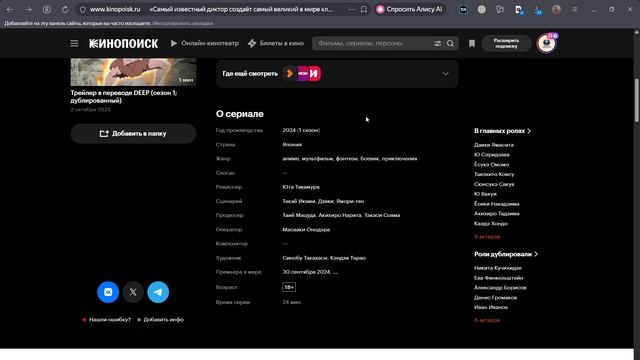Open the purple streaming service icon
The width and height of the screenshot is (640, 360).
tap(302, 73)
